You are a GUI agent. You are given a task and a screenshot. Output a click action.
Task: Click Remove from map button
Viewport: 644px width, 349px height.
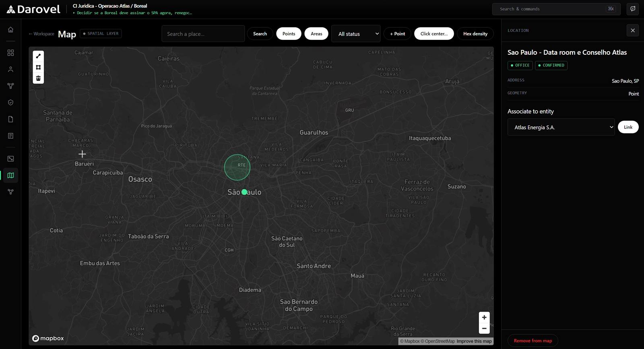tap(533, 341)
